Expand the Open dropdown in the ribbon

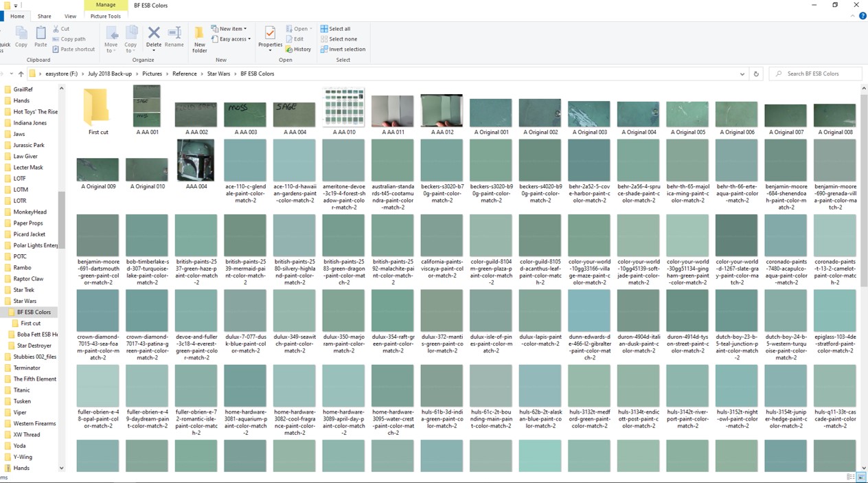tap(310, 29)
